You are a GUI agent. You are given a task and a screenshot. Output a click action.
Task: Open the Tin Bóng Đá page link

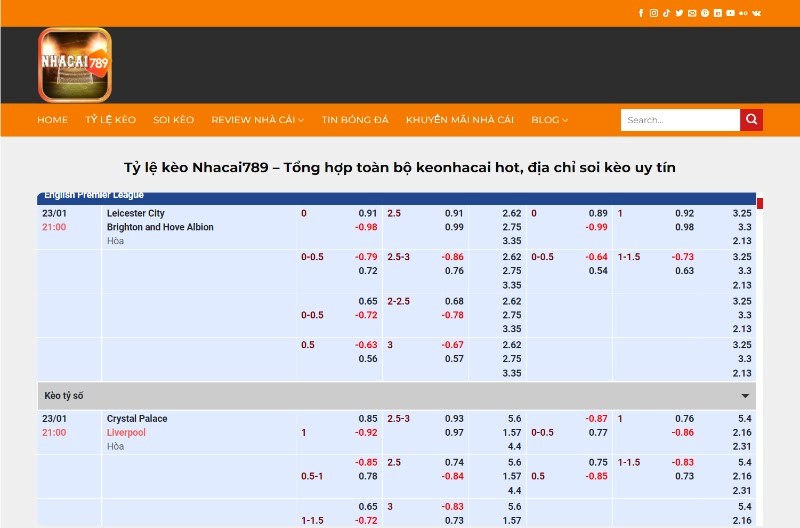(x=355, y=120)
